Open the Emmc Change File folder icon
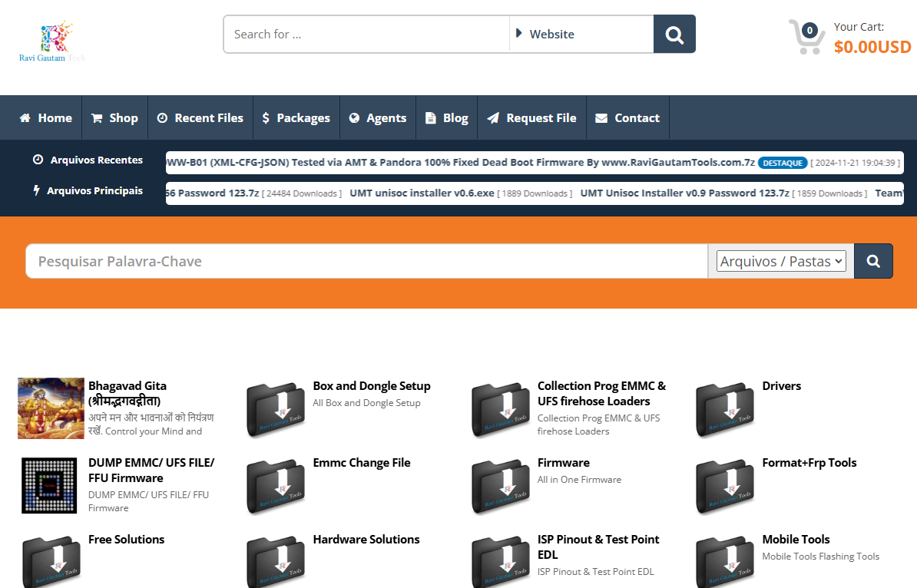 pos(276,487)
